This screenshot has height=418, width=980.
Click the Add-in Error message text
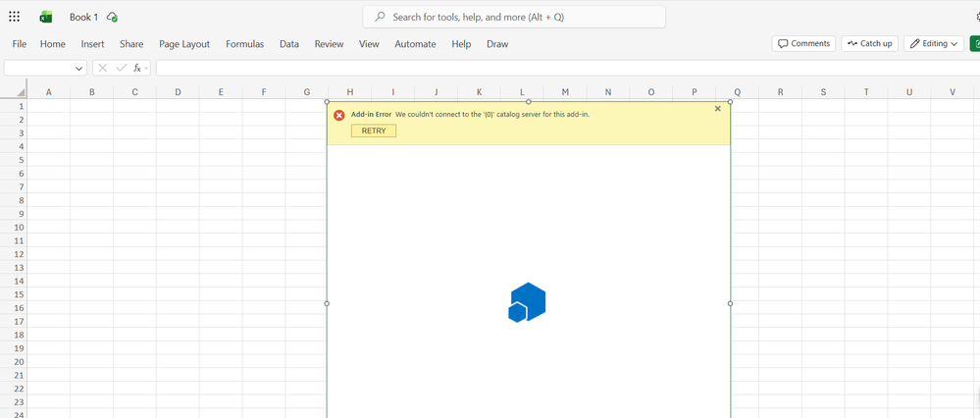click(x=470, y=115)
